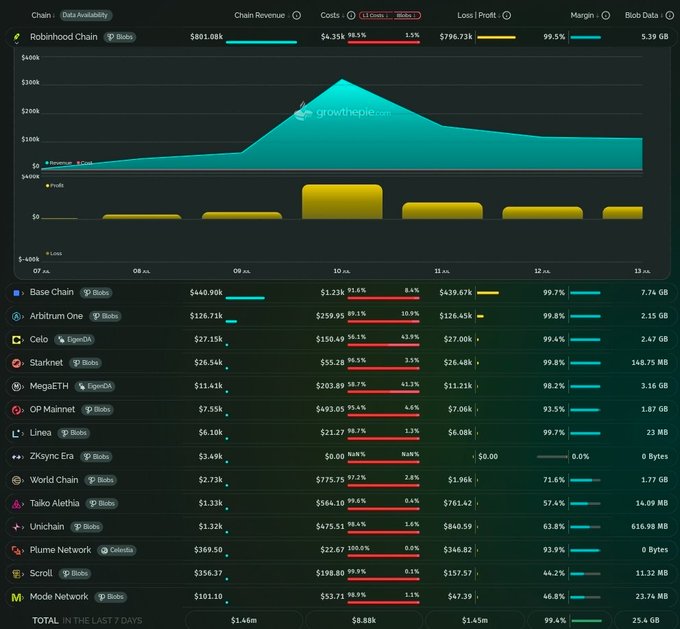Click Plume Network logo icon
The width and height of the screenshot is (680, 629).
point(16,550)
